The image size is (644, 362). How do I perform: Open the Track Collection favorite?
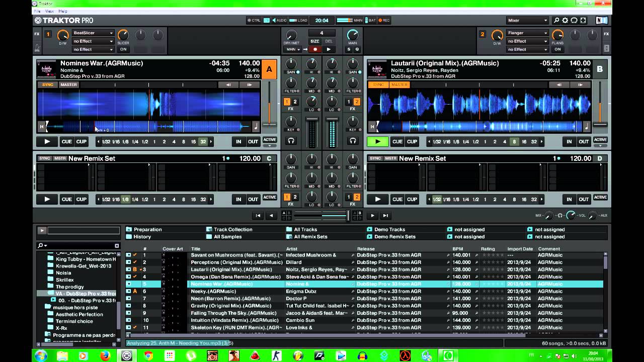pyautogui.click(x=233, y=229)
